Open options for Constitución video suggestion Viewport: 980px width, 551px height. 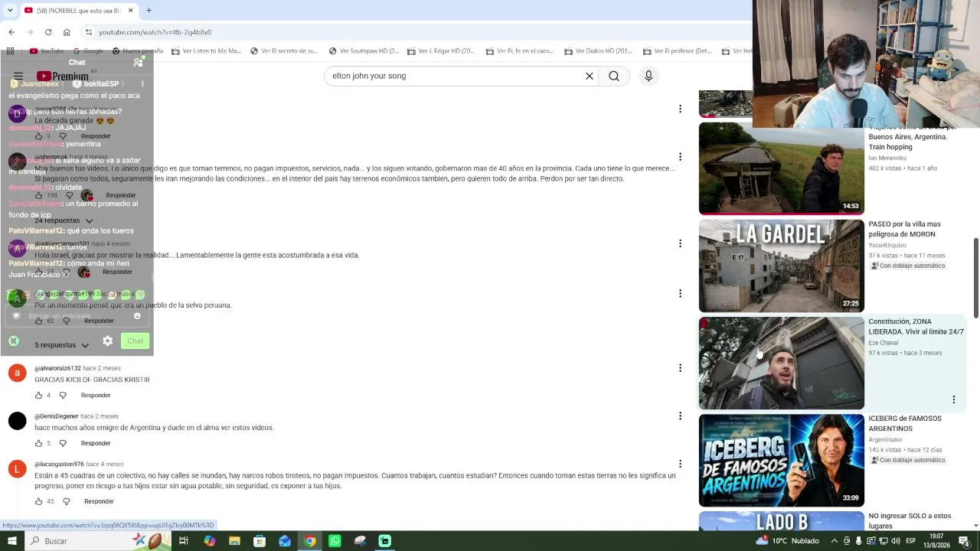click(x=954, y=399)
